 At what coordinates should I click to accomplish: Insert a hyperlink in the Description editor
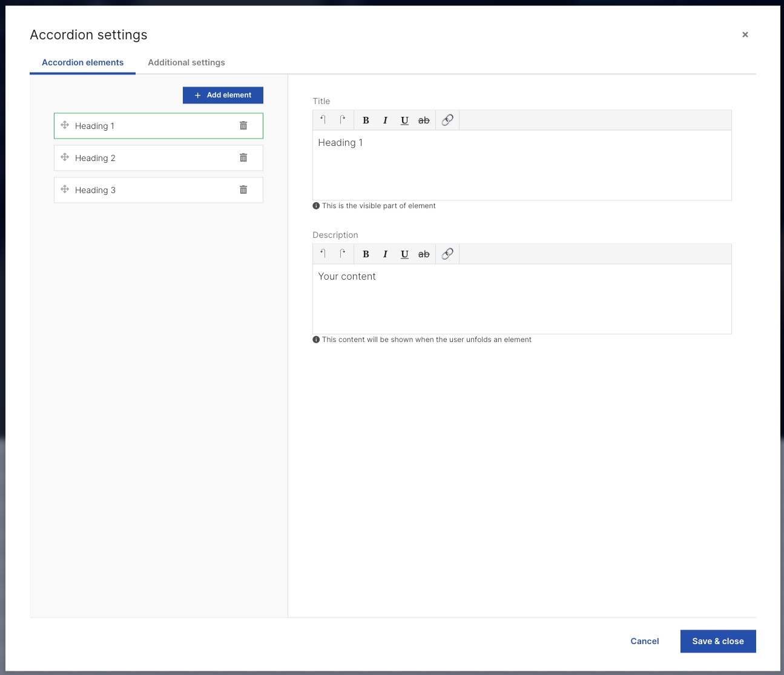pyautogui.click(x=447, y=254)
